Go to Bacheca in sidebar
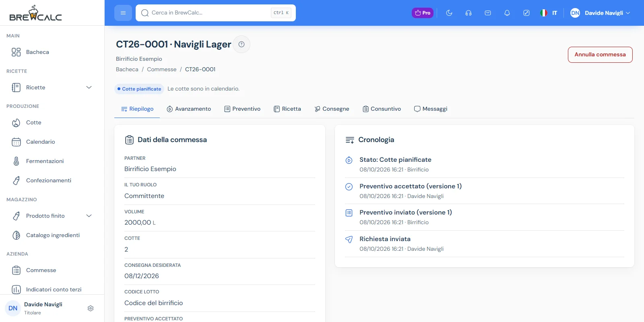 point(52,52)
